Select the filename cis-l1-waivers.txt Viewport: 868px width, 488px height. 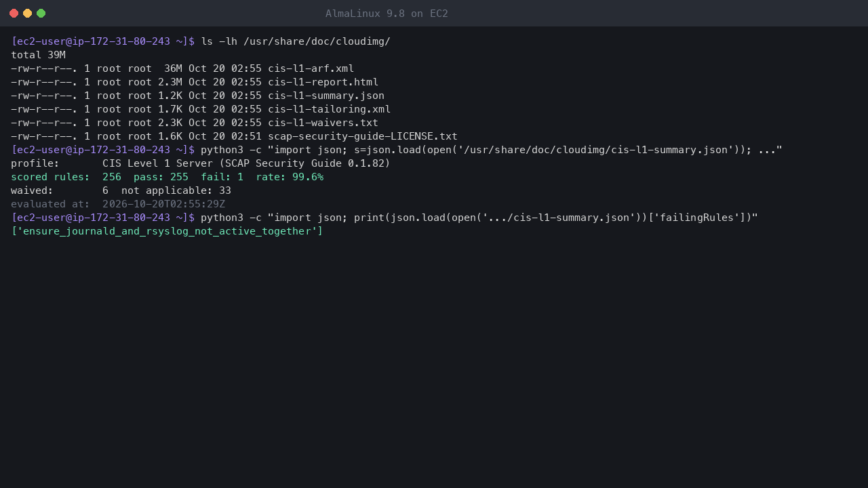(x=323, y=123)
